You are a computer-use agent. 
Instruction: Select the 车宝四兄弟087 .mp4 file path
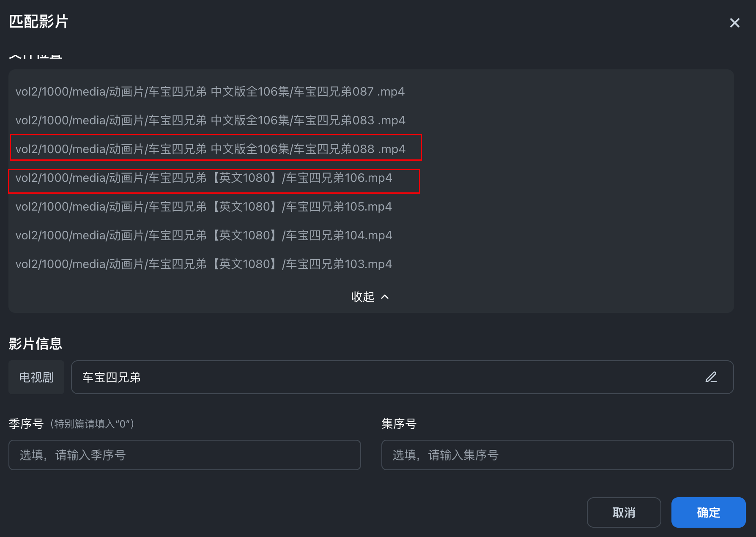pyautogui.click(x=210, y=92)
